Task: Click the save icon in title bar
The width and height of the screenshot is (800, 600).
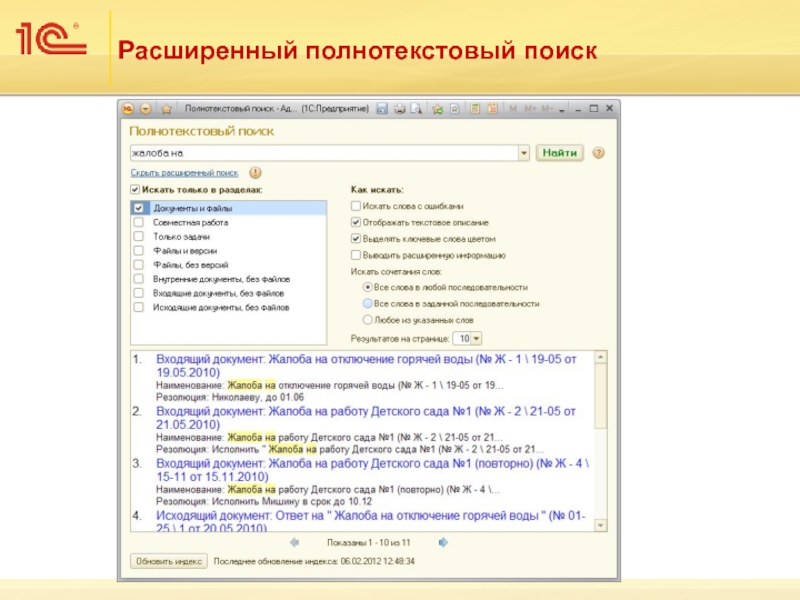Action: (382, 108)
